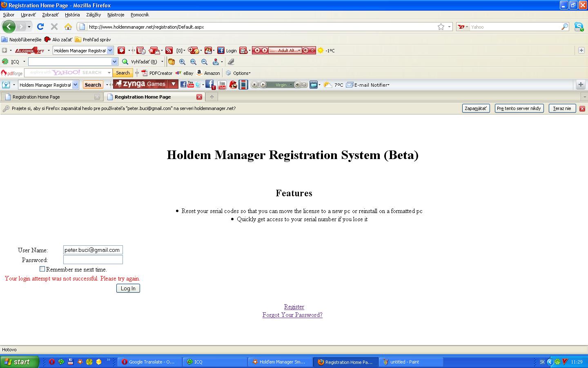Screen dimensions: 588x368
Task: Tick the Remember me next time checkbox
Action: [x=42, y=269]
